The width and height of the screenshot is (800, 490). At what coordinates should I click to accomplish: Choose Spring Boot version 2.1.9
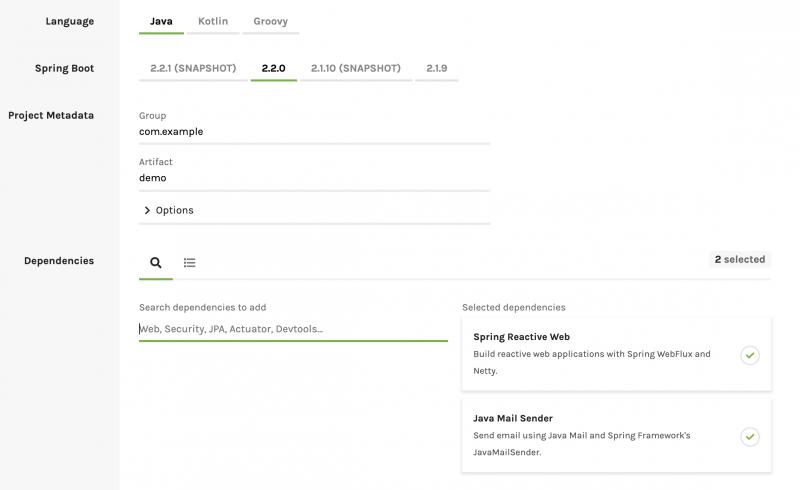pyautogui.click(x=436, y=68)
